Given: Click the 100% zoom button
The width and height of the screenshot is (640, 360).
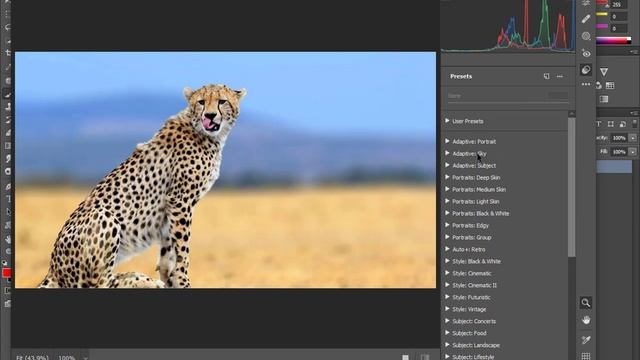Looking at the screenshot, I should [x=67, y=358].
